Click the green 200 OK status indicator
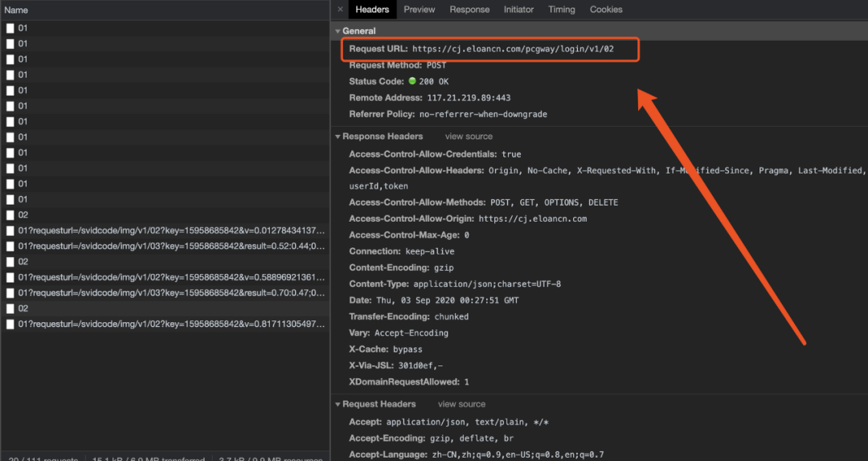868x461 pixels. tap(411, 81)
